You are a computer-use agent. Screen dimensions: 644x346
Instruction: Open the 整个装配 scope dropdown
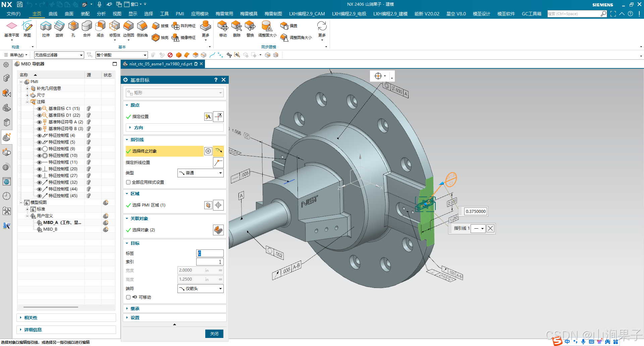(x=121, y=55)
